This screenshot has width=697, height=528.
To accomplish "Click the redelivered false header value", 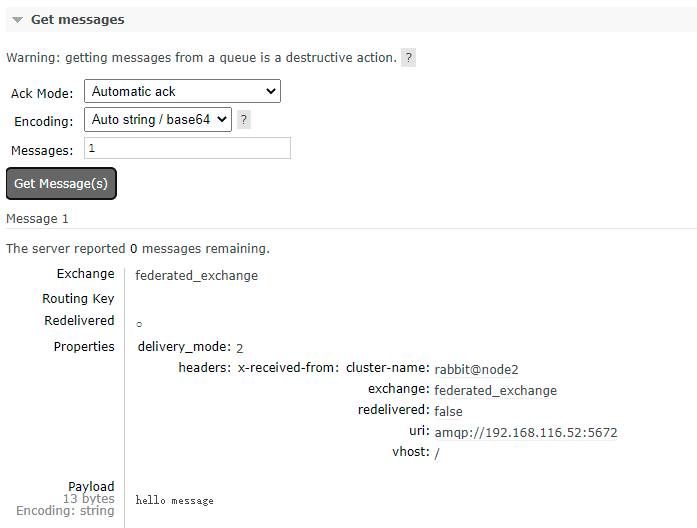I will (448, 412).
